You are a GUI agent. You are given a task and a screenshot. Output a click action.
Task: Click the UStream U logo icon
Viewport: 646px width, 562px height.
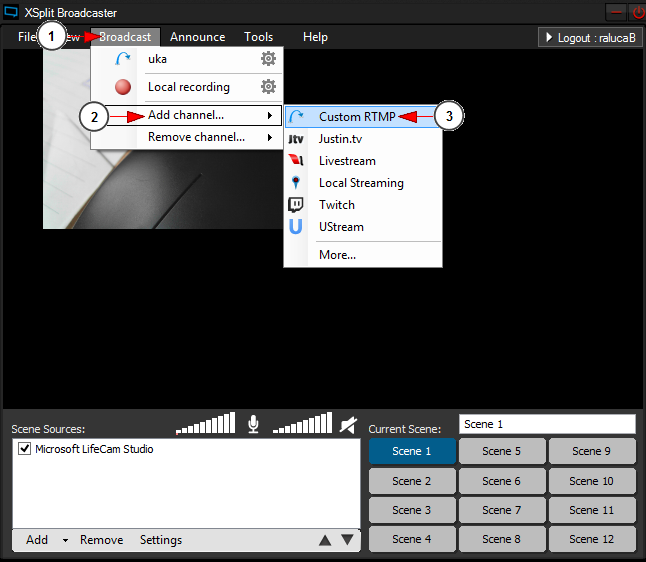tap(295, 227)
